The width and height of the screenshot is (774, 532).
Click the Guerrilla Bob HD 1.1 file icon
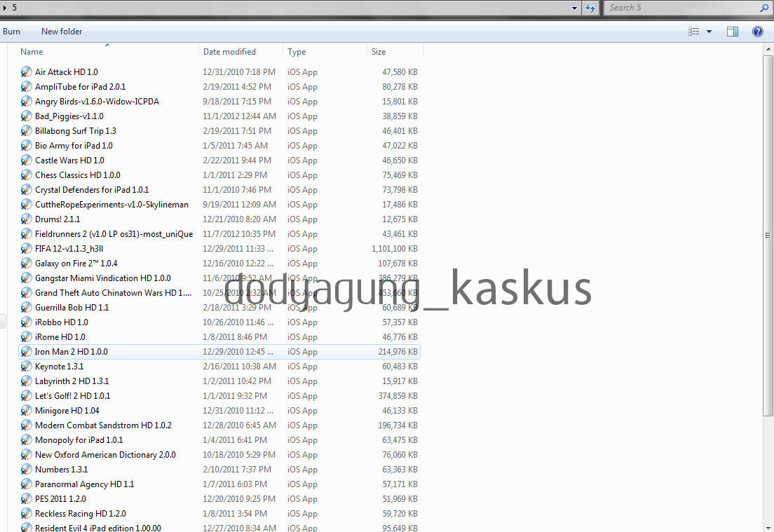[26, 308]
